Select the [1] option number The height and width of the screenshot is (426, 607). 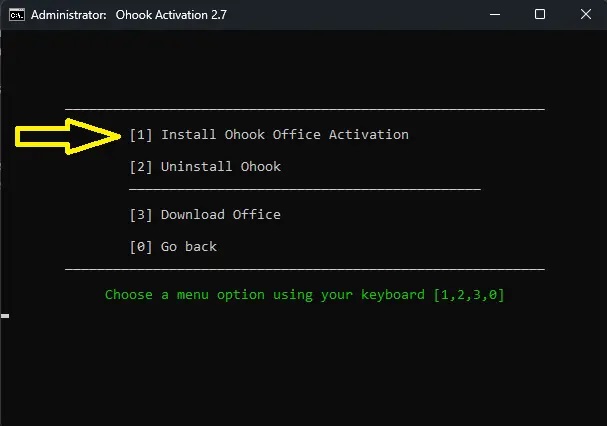(141, 135)
